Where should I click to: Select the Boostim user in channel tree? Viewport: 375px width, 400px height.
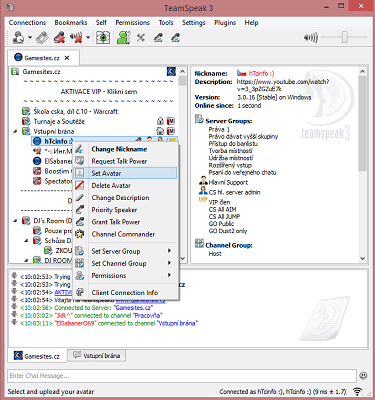tap(52, 171)
